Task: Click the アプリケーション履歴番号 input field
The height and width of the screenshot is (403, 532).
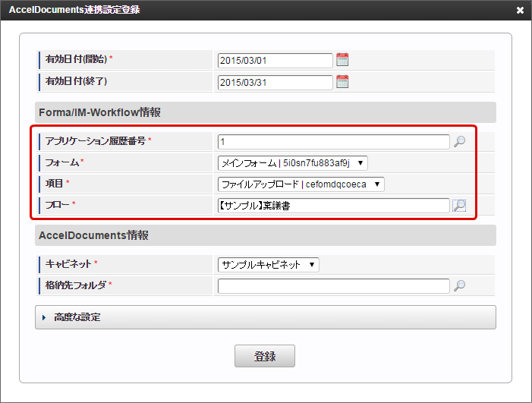Action: click(333, 142)
